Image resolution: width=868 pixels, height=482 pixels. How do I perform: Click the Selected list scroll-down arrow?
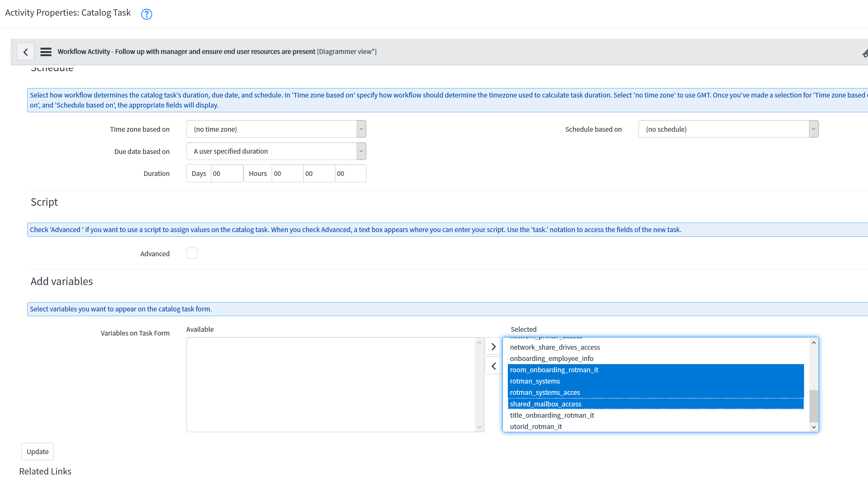813,427
